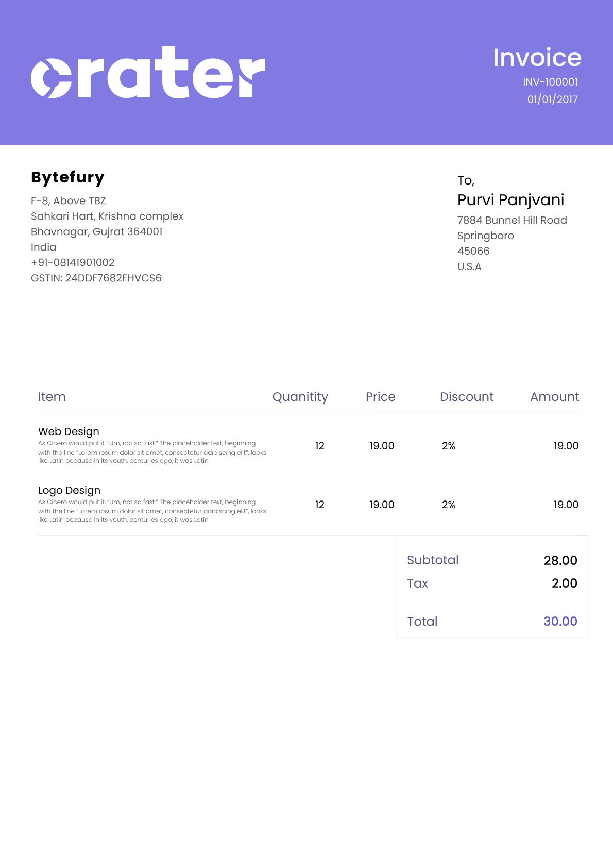Click the Crater logo in the header
613x868 pixels.
point(148,73)
